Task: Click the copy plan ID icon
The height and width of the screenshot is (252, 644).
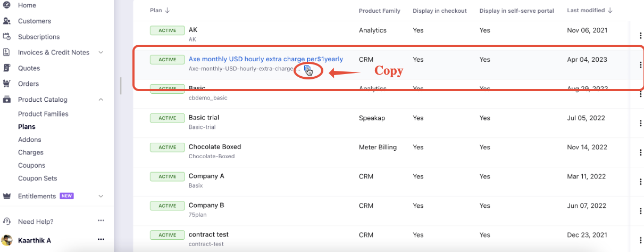Action: point(308,70)
